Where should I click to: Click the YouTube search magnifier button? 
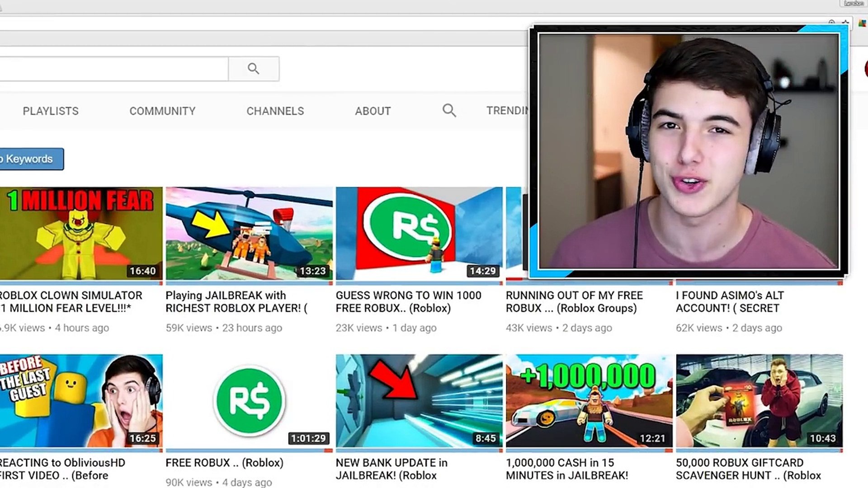coord(253,69)
